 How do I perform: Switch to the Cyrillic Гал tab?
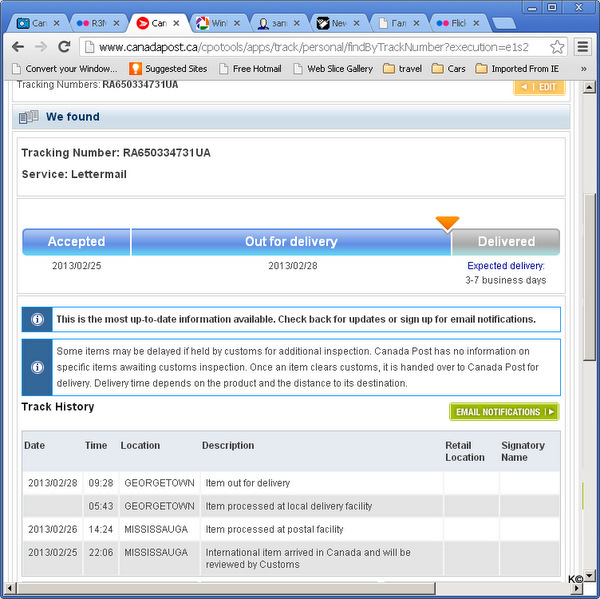click(x=397, y=23)
